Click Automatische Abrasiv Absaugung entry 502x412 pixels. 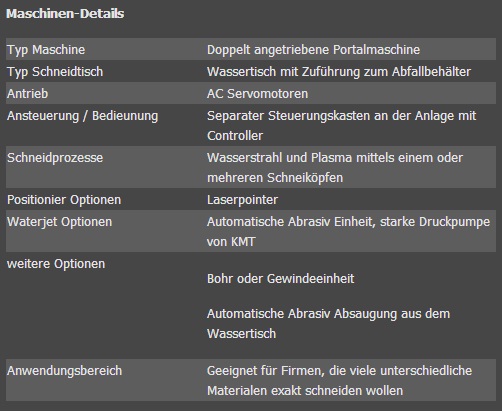pos(328,324)
